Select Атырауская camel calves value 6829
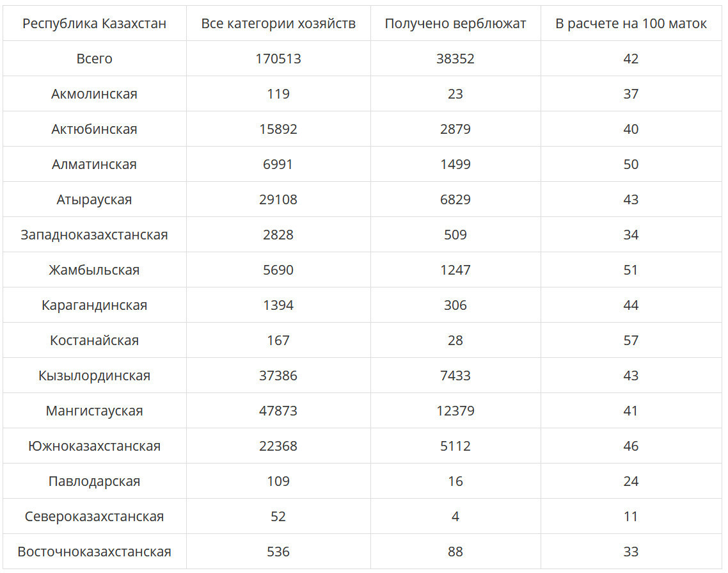Image resolution: width=728 pixels, height=573 pixels. pyautogui.click(x=455, y=199)
